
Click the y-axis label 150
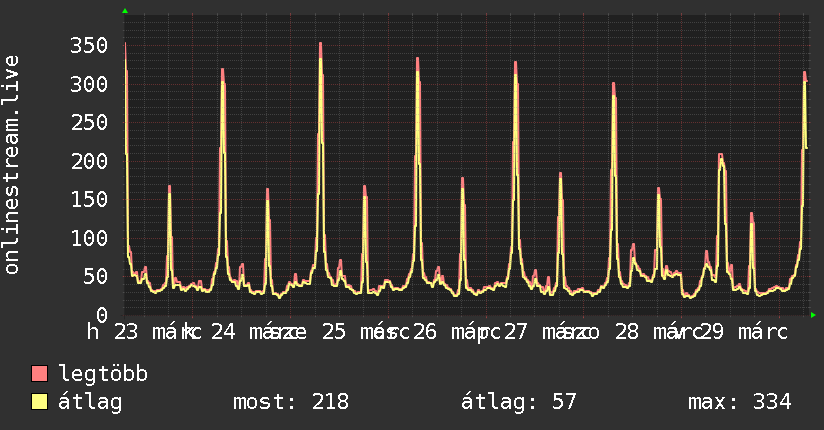(89, 200)
